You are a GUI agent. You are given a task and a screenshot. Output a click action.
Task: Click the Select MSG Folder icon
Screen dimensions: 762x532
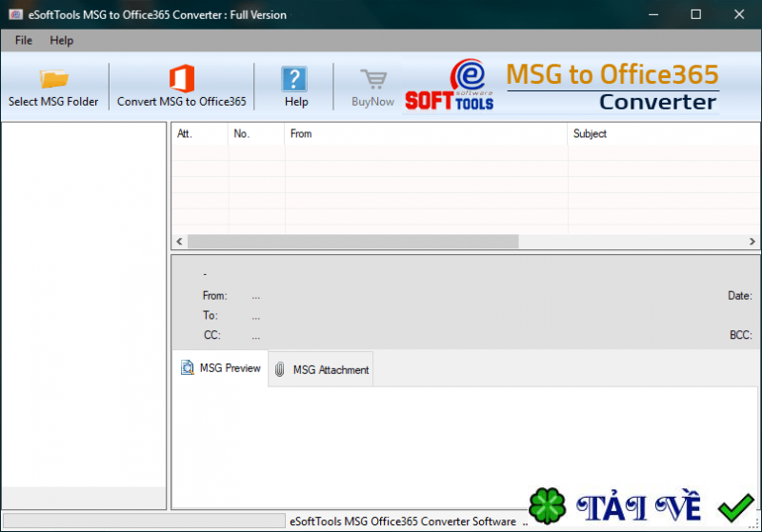click(54, 78)
